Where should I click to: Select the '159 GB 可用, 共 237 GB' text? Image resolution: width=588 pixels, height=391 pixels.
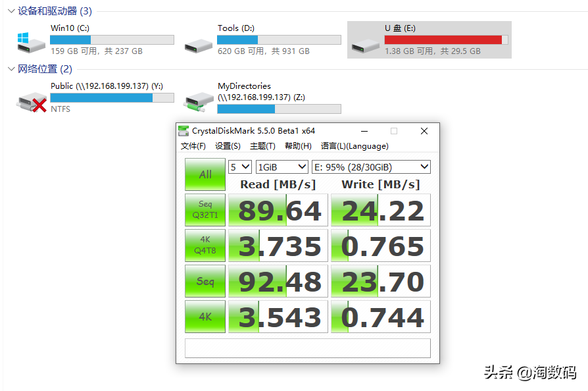(x=97, y=51)
